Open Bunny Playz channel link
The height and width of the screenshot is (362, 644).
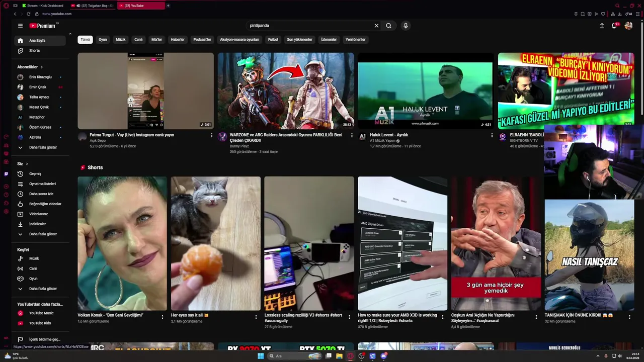[239, 146]
